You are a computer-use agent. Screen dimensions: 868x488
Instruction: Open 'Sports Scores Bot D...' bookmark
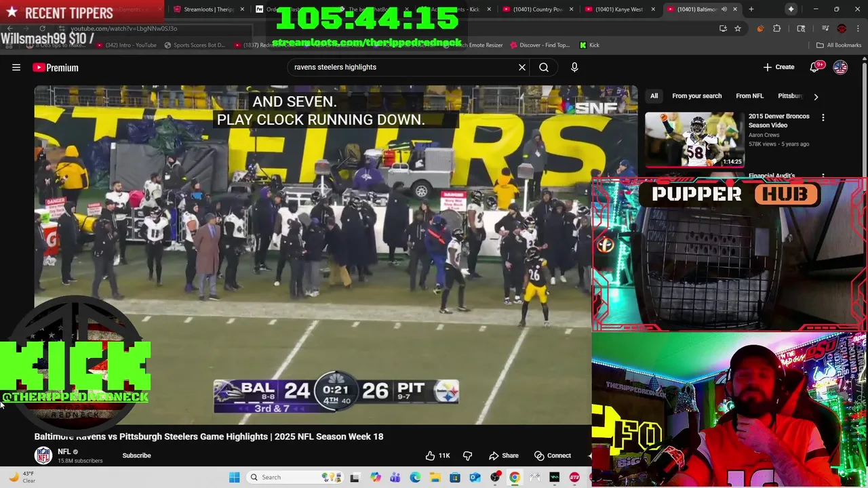point(194,45)
